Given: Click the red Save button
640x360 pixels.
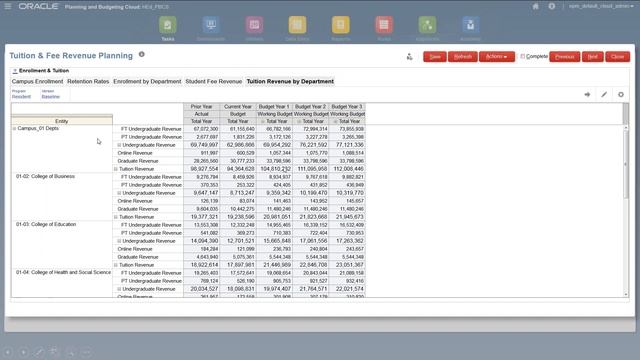Looking at the screenshot, I should pyautogui.click(x=435, y=56).
